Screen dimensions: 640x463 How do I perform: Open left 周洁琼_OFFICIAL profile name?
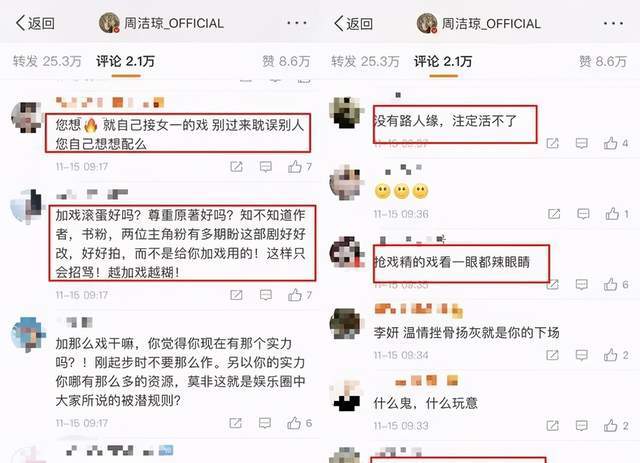click(173, 23)
